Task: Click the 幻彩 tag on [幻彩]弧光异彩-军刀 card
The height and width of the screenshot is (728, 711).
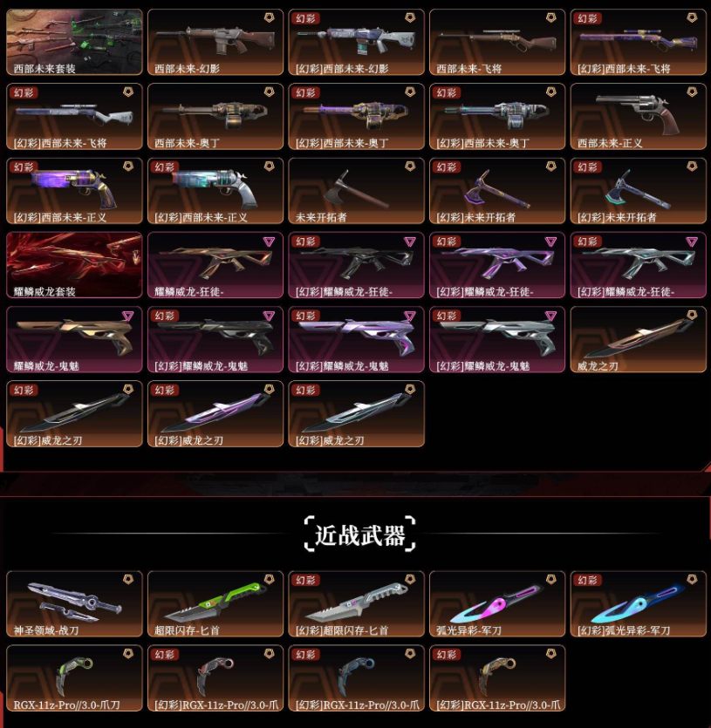Action: coord(588,580)
